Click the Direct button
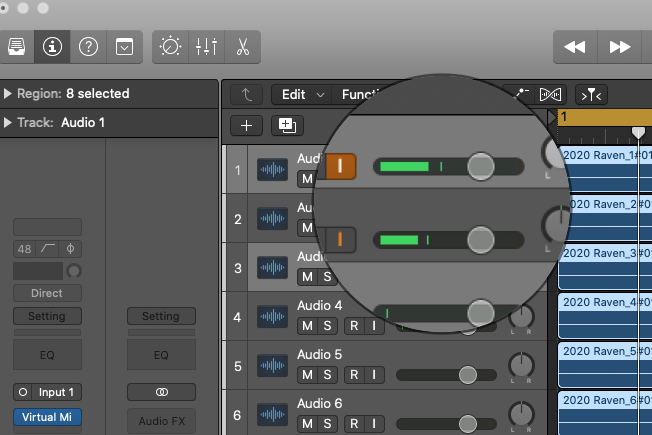 click(x=47, y=293)
